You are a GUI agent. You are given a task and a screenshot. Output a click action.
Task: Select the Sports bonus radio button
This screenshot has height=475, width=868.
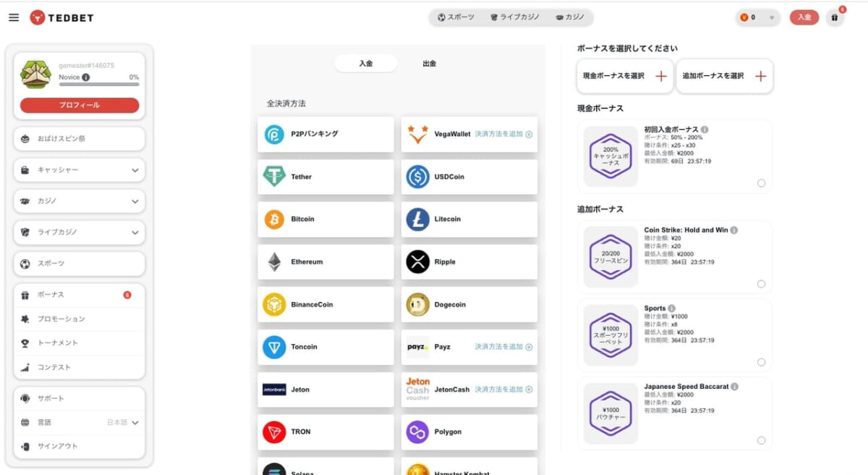(x=761, y=362)
